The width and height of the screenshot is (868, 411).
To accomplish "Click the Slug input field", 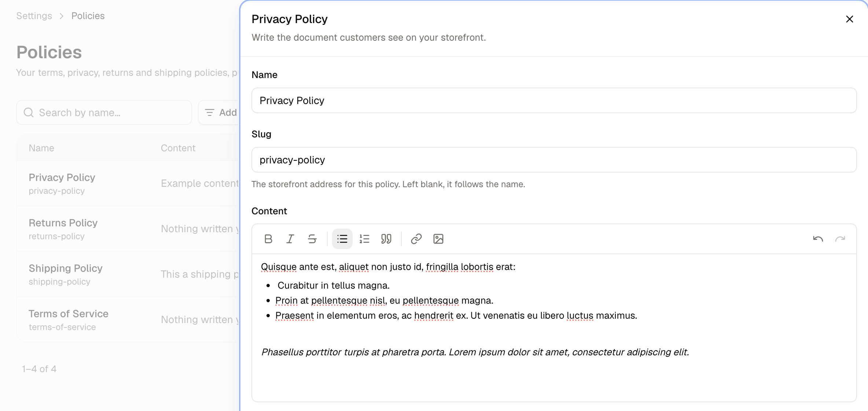I will (x=554, y=160).
